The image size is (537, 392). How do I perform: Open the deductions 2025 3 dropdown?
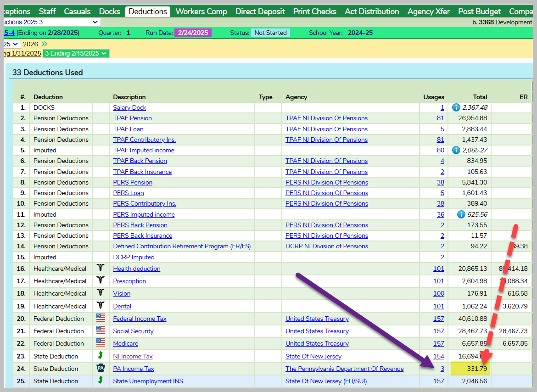pyautogui.click(x=52, y=22)
